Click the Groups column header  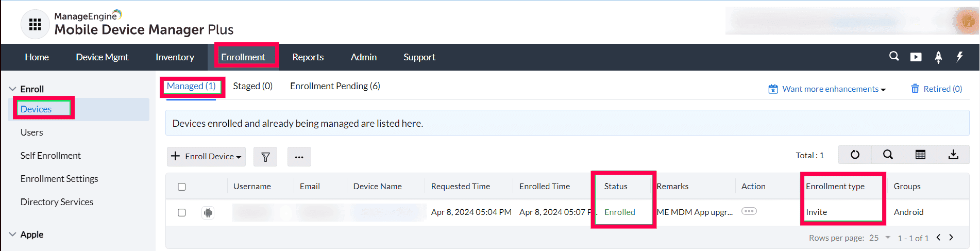point(907,186)
